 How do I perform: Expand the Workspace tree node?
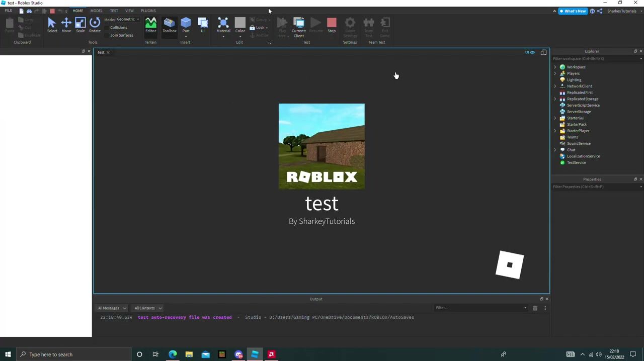tap(555, 67)
